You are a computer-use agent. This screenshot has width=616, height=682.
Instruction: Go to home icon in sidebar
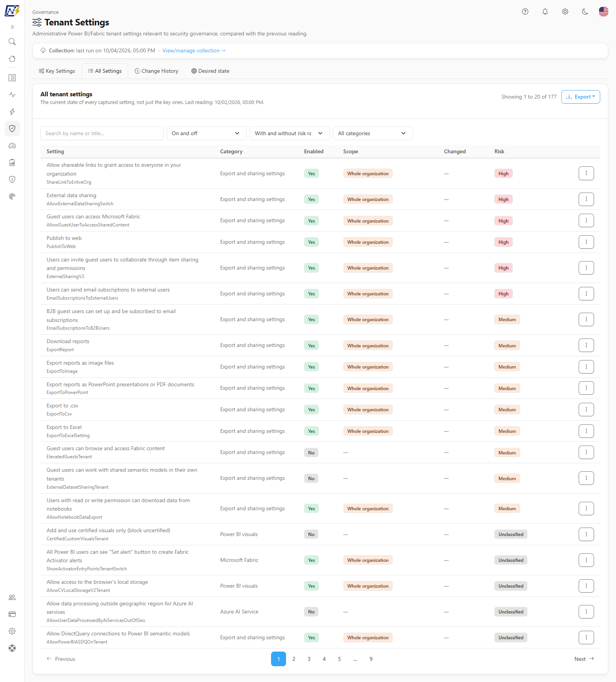point(12,59)
